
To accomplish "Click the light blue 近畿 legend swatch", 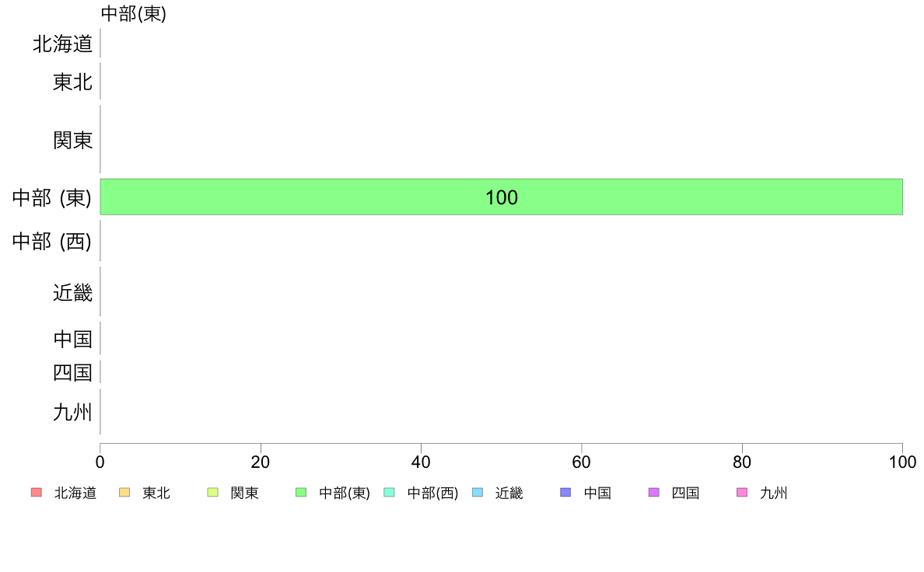I will (478, 493).
